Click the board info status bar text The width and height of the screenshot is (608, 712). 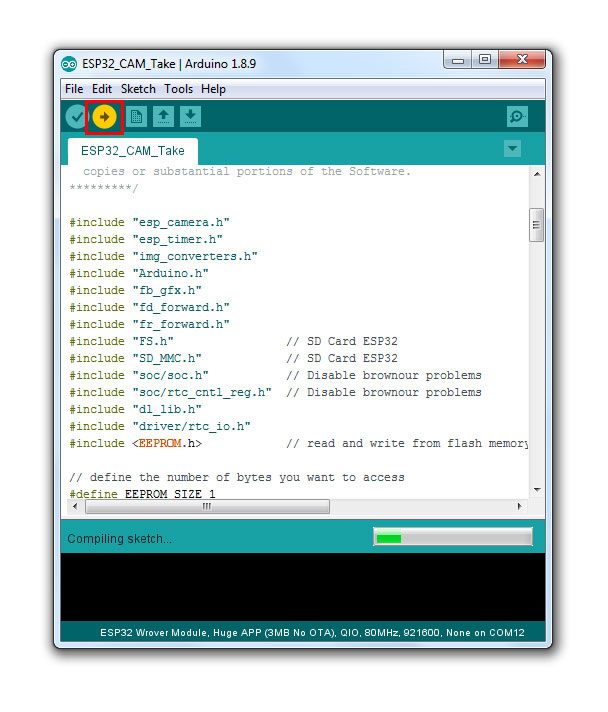[x=312, y=633]
